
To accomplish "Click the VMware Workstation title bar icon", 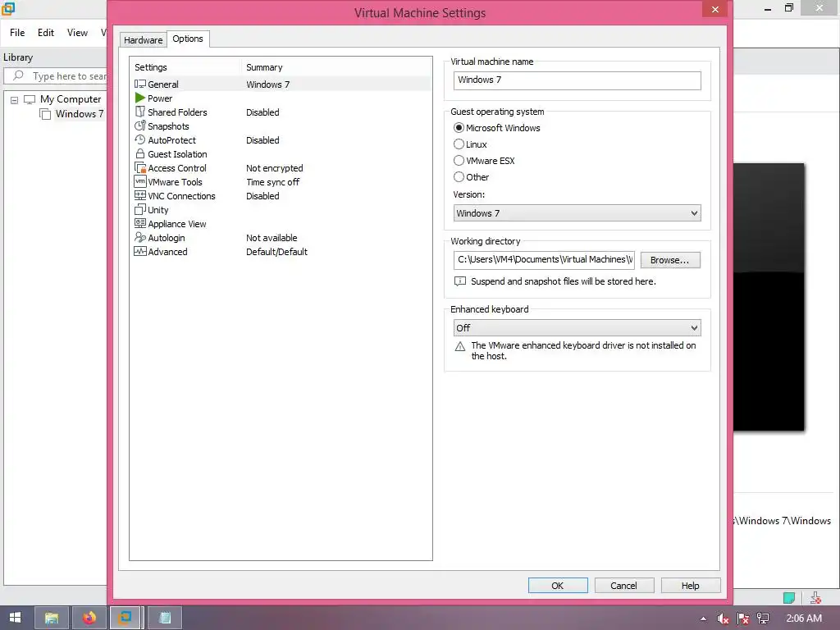I will tap(8, 8).
